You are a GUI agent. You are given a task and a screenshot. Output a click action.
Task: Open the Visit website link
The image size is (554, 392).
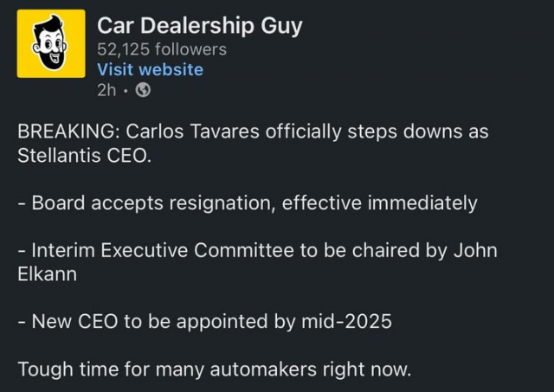click(x=150, y=69)
